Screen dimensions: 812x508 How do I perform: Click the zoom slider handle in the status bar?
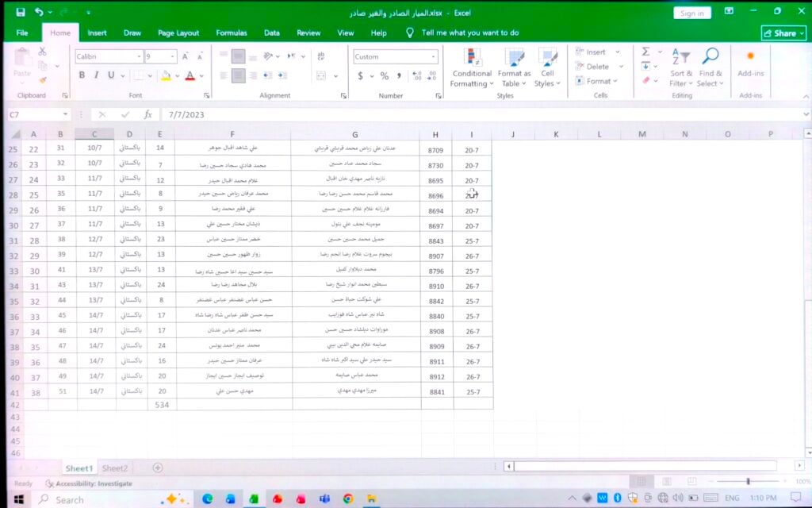(x=748, y=482)
